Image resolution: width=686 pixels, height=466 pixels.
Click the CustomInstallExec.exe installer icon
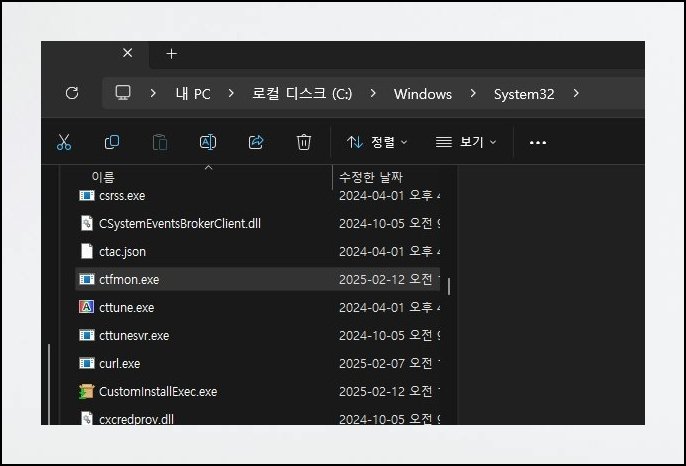click(87, 391)
